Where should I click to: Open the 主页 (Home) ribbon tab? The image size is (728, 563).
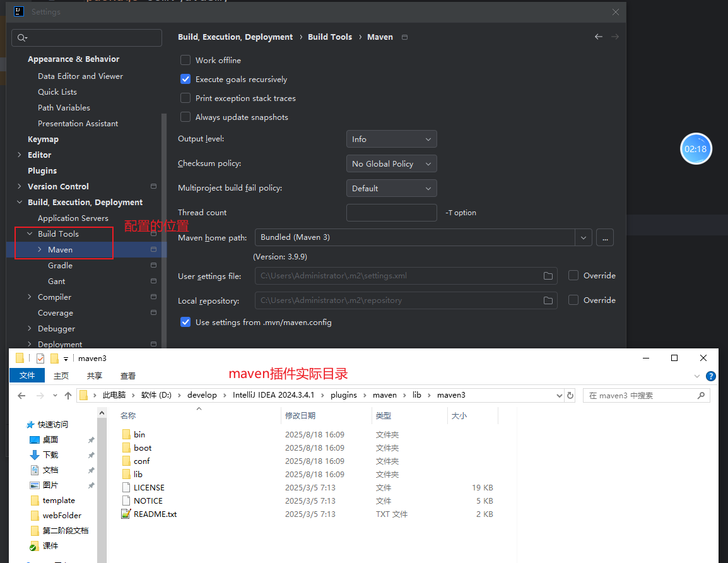(61, 376)
